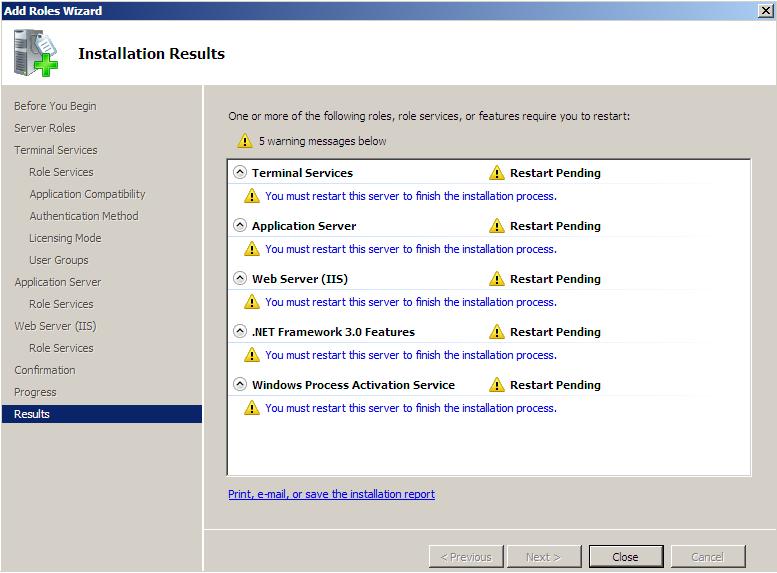
Task: Click the .NET Framework 3.0 restart message link
Action: pyautogui.click(x=411, y=355)
